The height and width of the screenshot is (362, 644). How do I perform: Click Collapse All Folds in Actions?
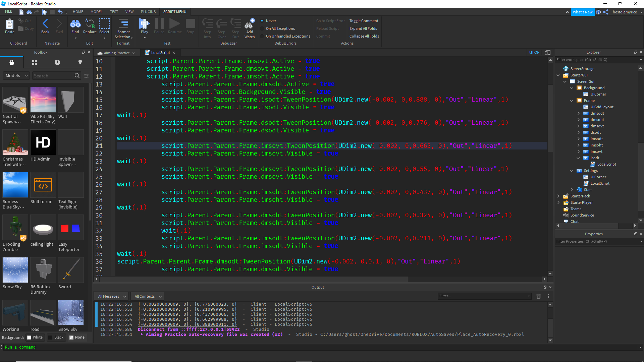pyautogui.click(x=364, y=36)
